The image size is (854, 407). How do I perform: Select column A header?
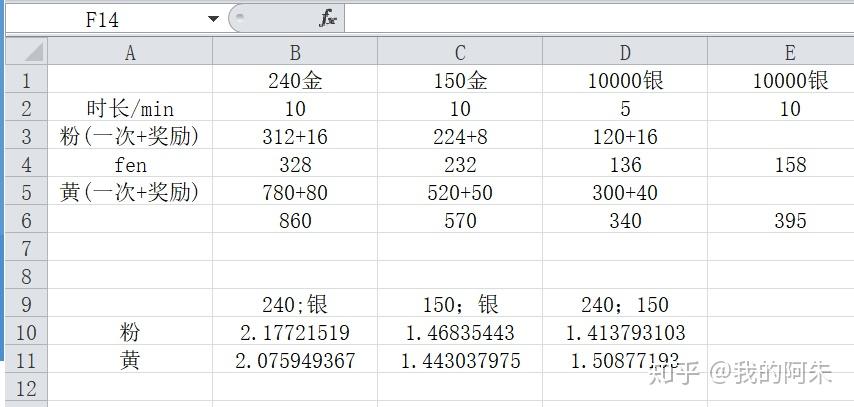130,52
